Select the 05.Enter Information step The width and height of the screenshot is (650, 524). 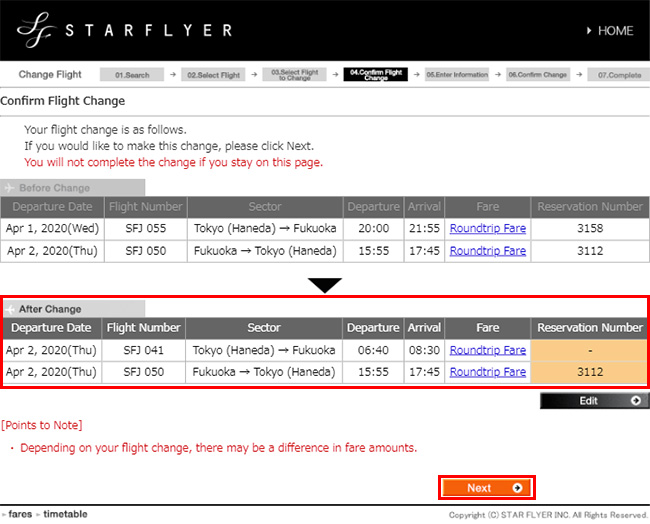tap(456, 75)
